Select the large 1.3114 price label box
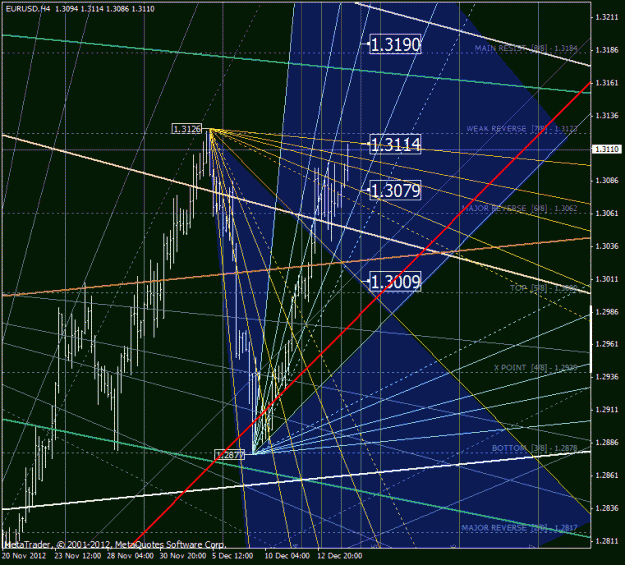Image resolution: width=625 pixels, height=565 pixels. (395, 144)
